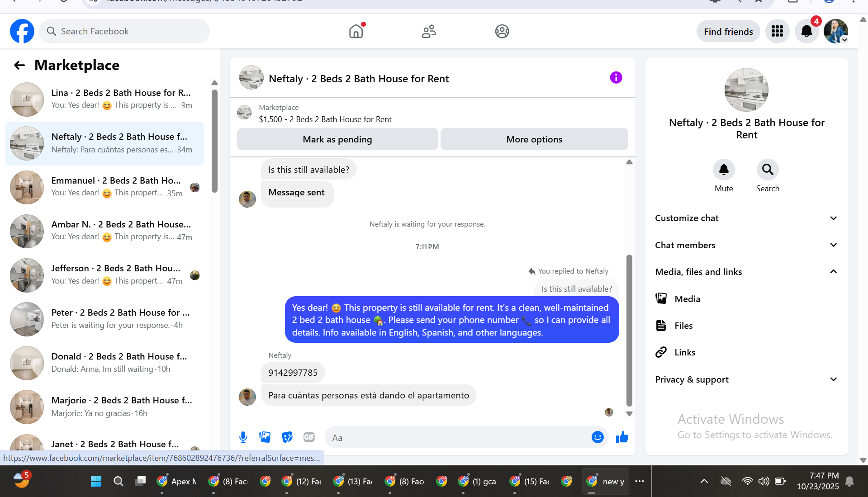Open the notifications bell
Screen dimensions: 868x497
pyautogui.click(x=806, y=31)
